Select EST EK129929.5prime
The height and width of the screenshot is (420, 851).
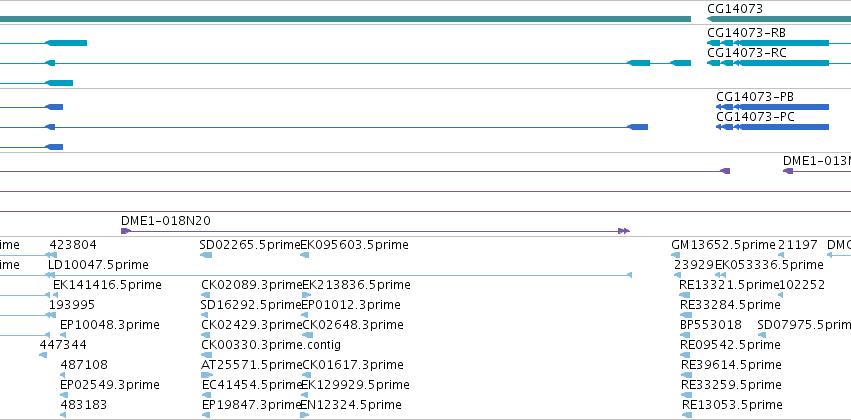click(x=355, y=385)
